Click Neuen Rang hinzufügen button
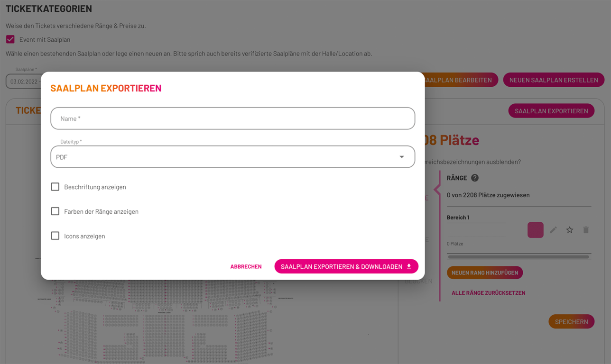The width and height of the screenshot is (611, 364). [485, 273]
